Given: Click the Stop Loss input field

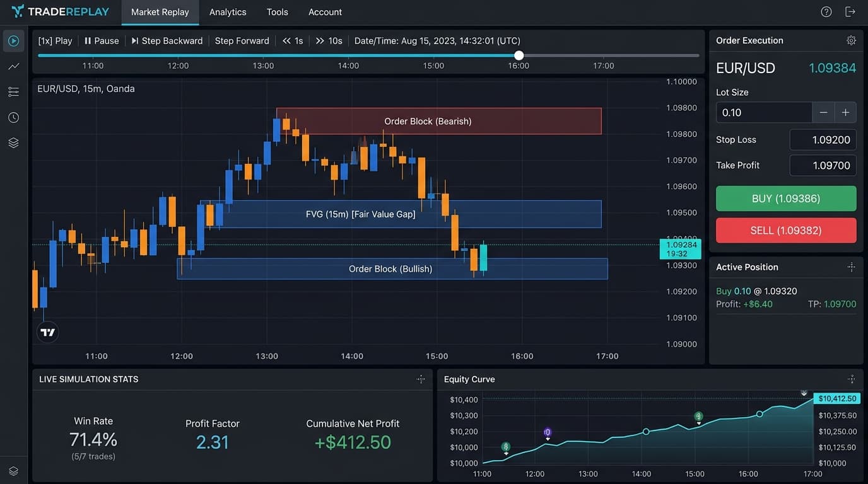Looking at the screenshot, I should pyautogui.click(x=823, y=140).
